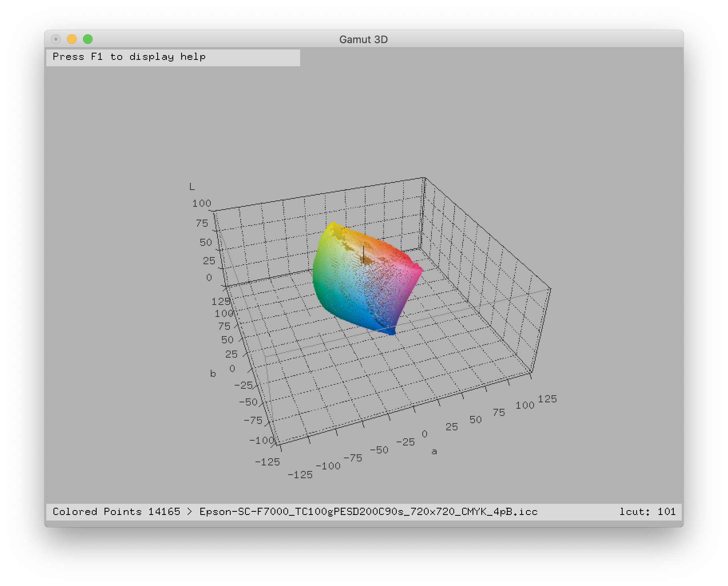Click the 'a' axis label
This screenshot has width=728, height=586.
(x=434, y=451)
